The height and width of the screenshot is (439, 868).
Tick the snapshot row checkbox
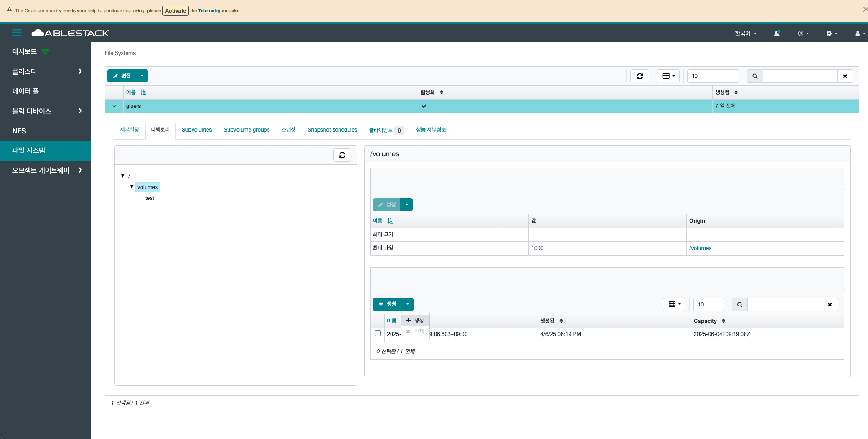[377, 333]
